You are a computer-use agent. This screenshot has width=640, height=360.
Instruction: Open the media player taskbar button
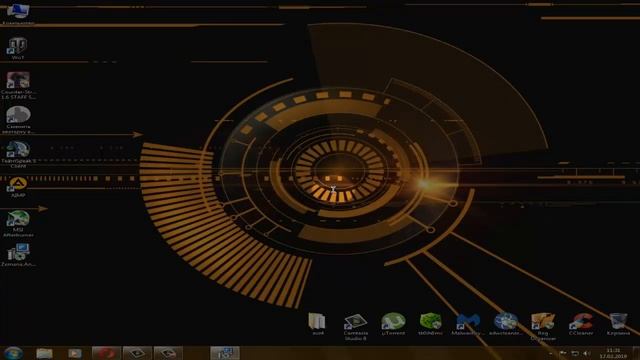click(x=75, y=353)
